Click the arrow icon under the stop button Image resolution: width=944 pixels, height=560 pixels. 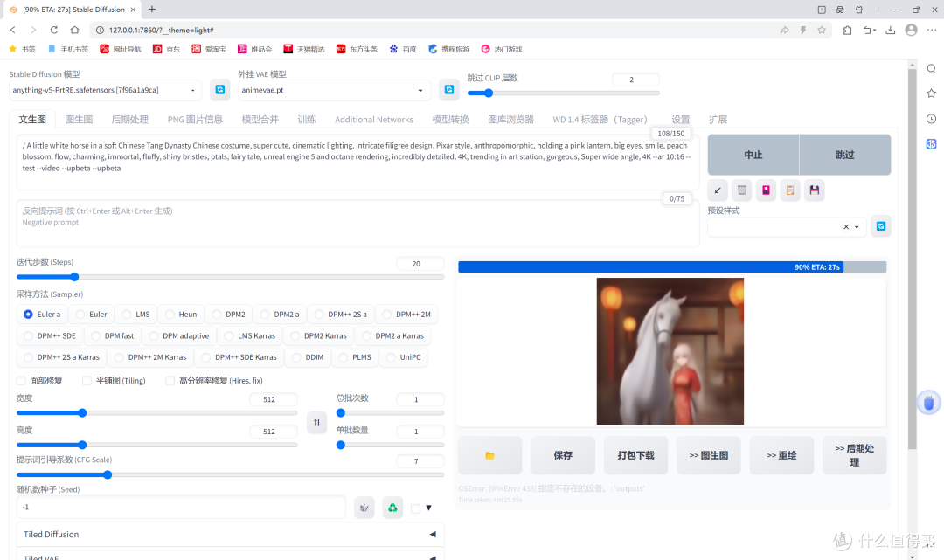click(717, 190)
